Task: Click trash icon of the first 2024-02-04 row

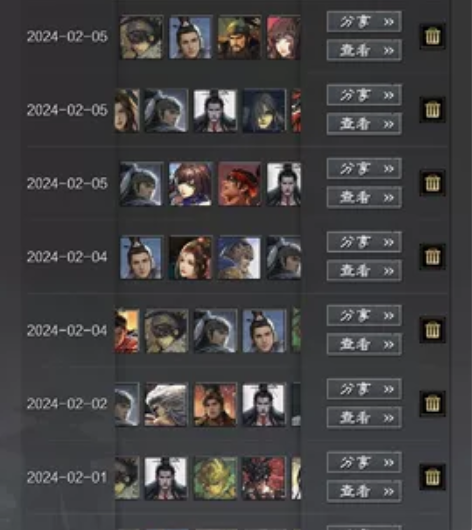Action: point(432,257)
